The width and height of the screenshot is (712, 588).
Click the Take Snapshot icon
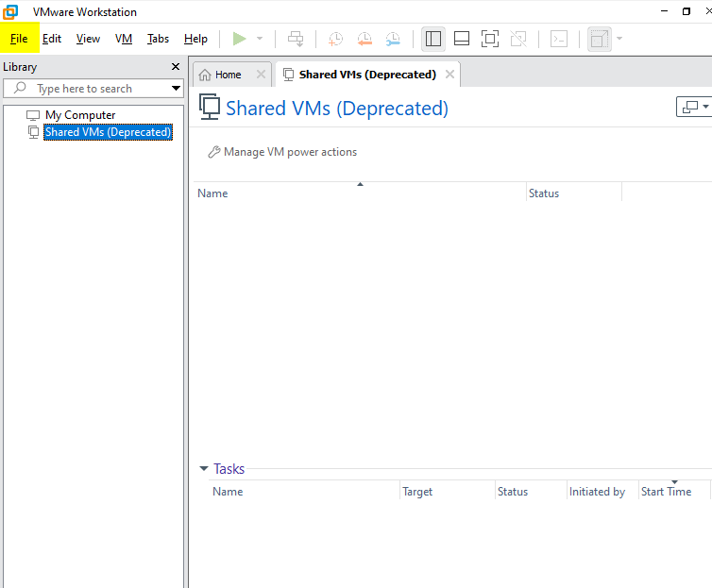coord(335,39)
